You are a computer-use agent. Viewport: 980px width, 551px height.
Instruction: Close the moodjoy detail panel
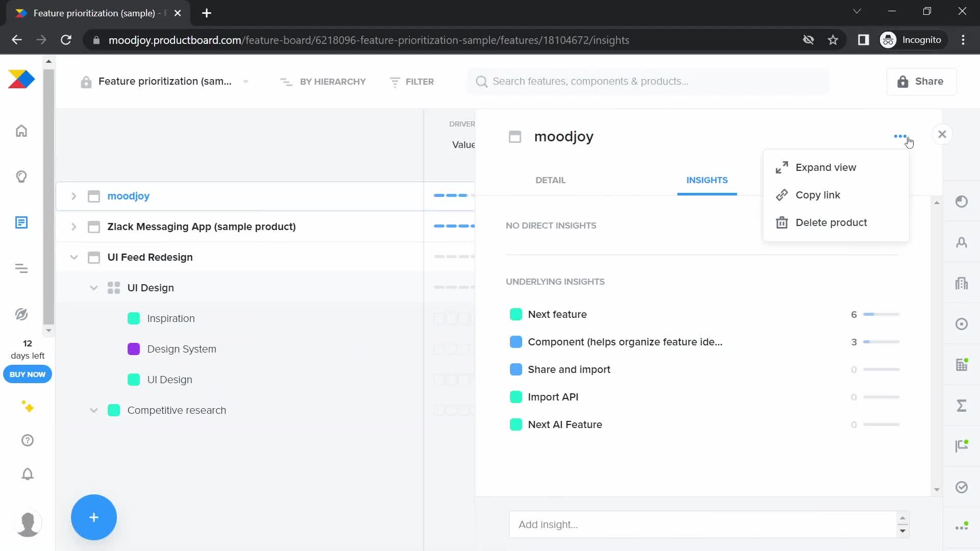pyautogui.click(x=942, y=134)
